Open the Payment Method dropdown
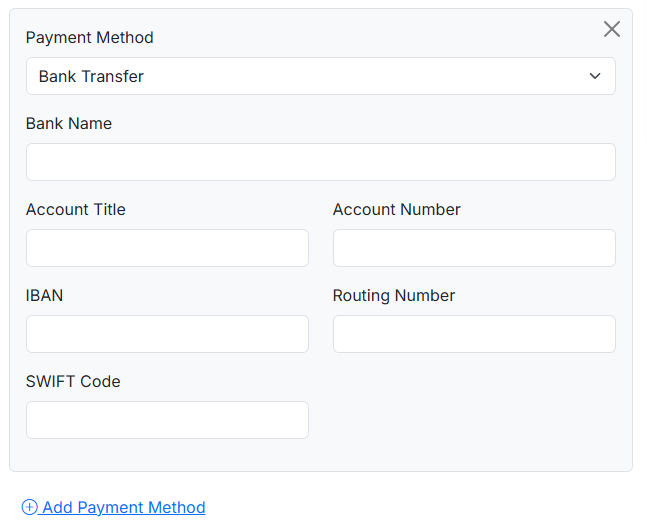Image resolution: width=647 pixels, height=532 pixels. point(321,76)
